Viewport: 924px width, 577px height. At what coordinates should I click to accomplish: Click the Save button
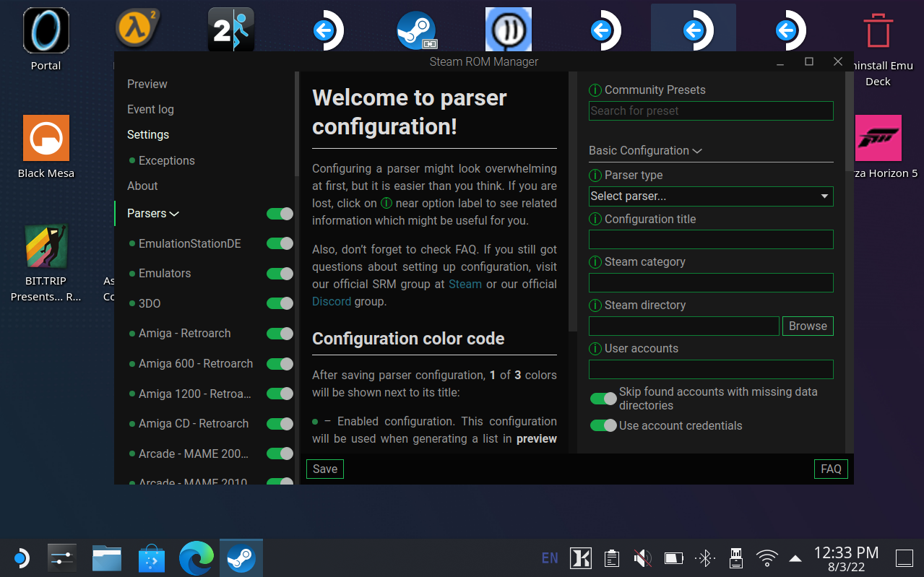325,469
